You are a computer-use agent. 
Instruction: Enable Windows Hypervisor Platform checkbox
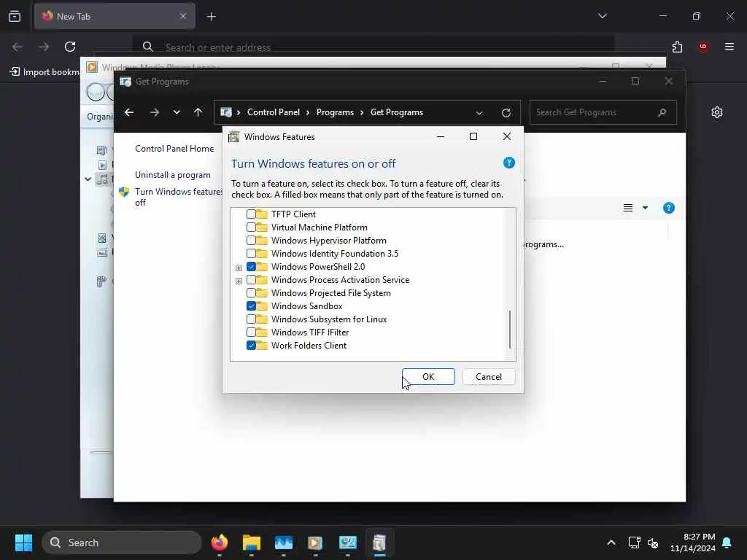(251, 241)
